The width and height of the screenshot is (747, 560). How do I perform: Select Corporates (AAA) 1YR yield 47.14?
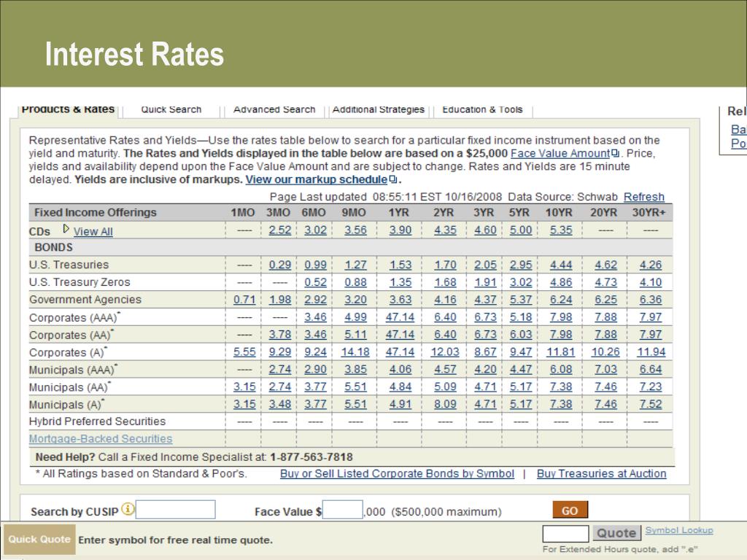point(400,317)
